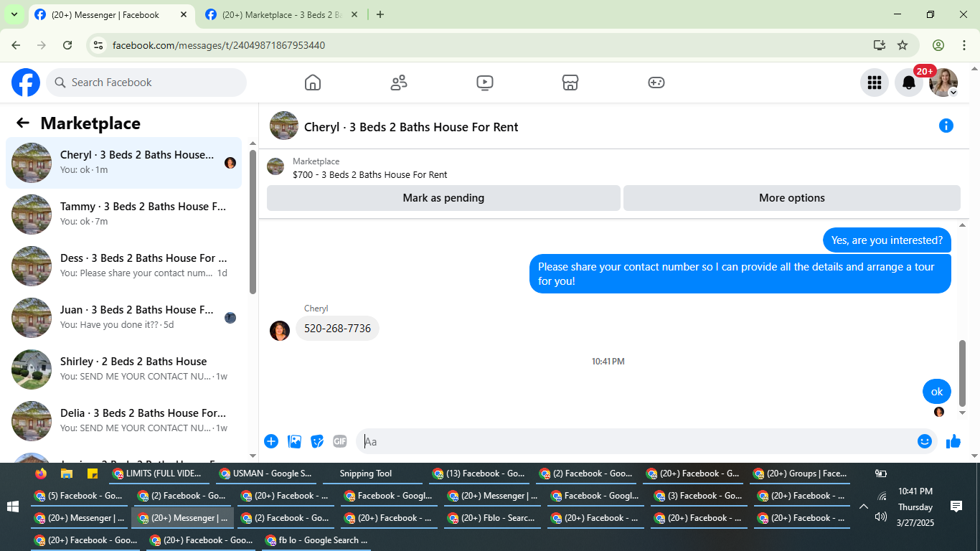980x551 pixels.
Task: Switch to the Messenger browser tab
Action: click(x=110, y=14)
